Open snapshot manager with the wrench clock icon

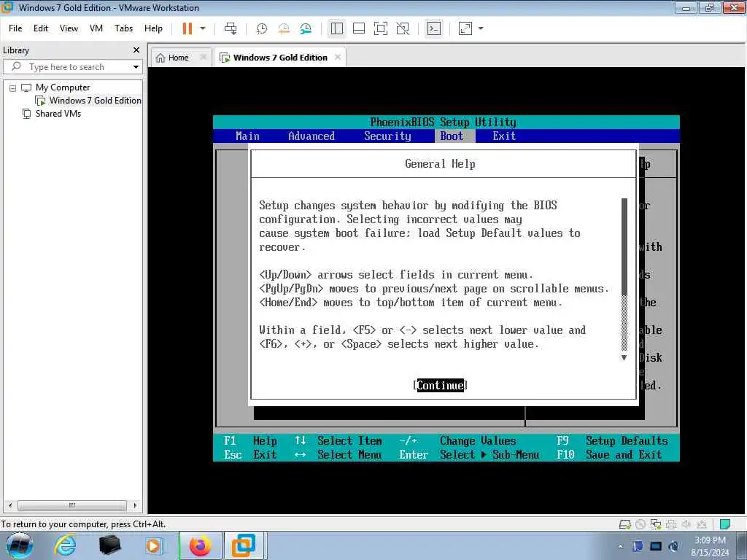[x=306, y=28]
